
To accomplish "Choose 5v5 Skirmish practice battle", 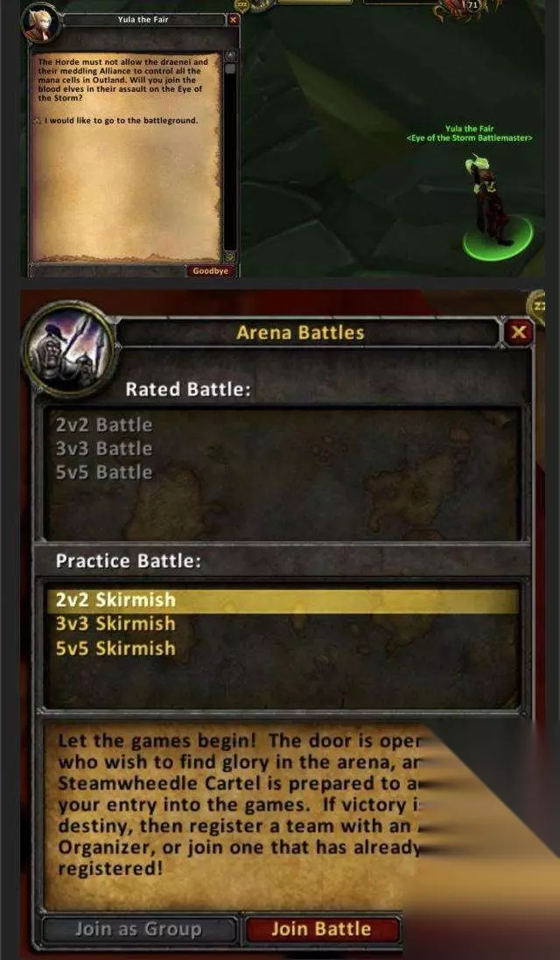I will [x=115, y=648].
